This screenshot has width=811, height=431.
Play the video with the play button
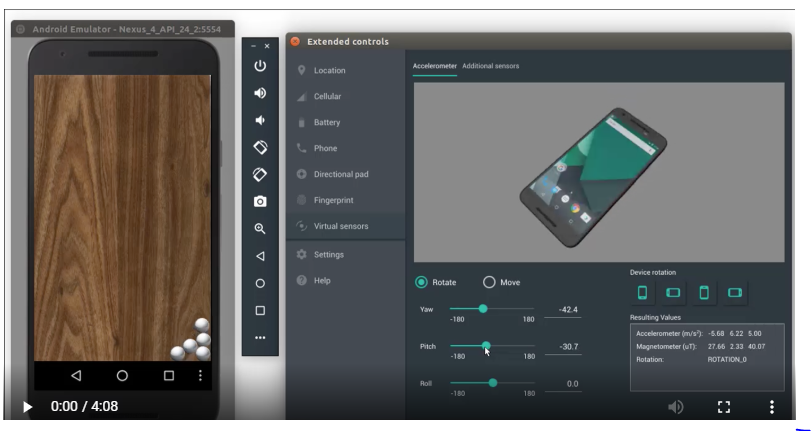pos(27,407)
